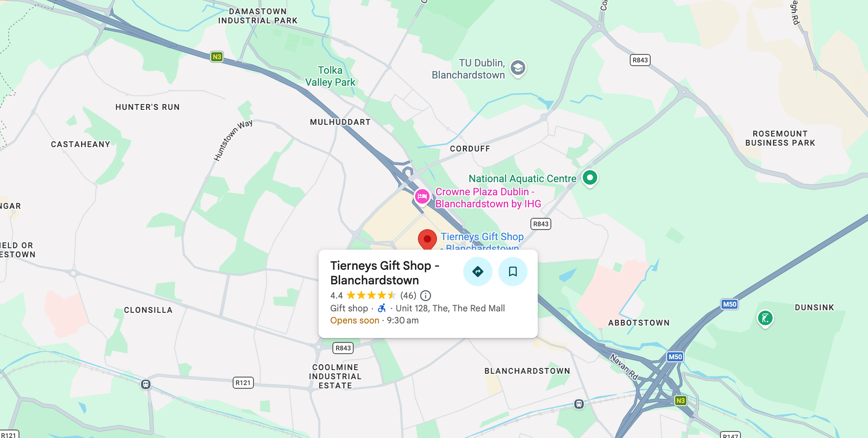The image size is (868, 438).
Task: Save Tierneys Gift Shop with bookmark icon
Action: (513, 272)
